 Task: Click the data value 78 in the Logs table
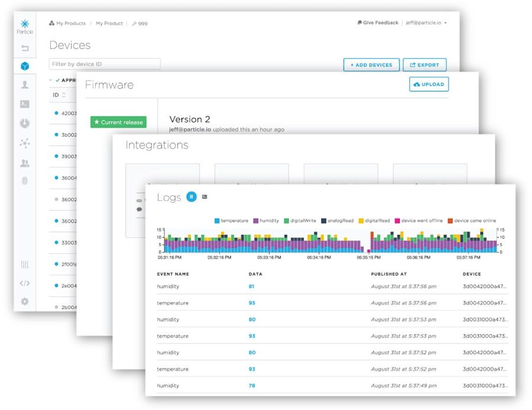point(252,386)
